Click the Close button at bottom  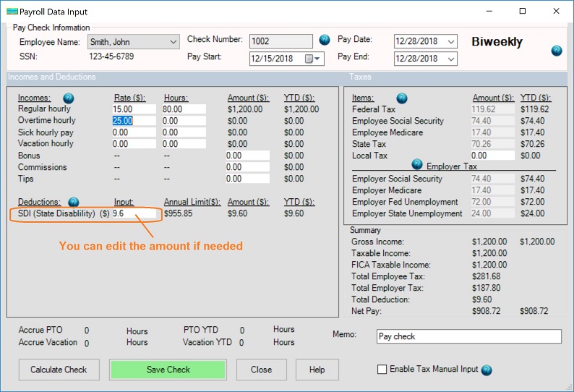coord(261,370)
